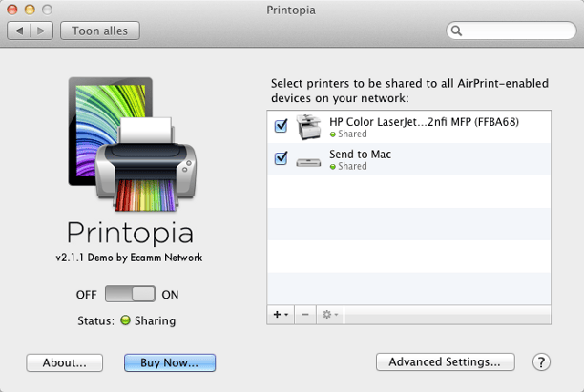Click the remove printer minus button
This screenshot has height=392, width=584.
click(304, 314)
